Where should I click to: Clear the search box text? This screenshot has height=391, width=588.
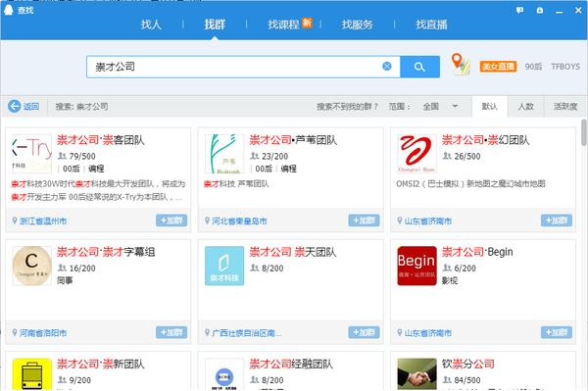[x=387, y=67]
